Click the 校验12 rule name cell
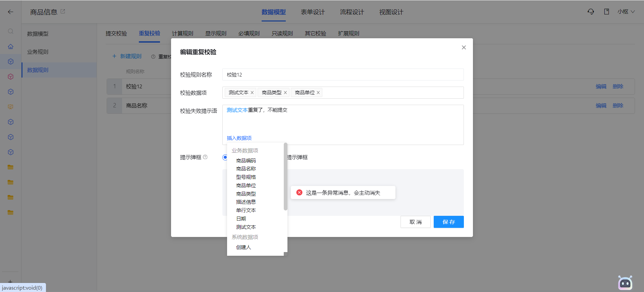 (134, 87)
